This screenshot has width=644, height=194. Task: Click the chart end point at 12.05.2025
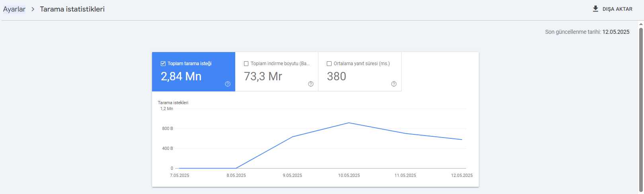462,140
